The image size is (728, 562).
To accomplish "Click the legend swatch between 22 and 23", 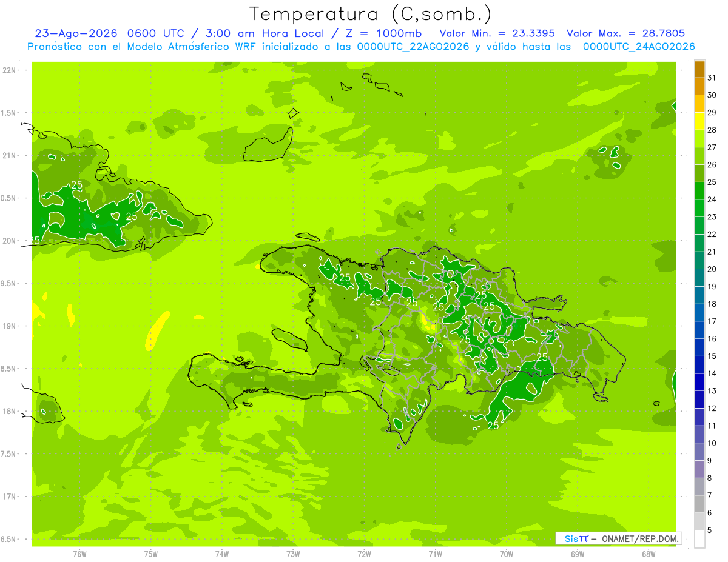I will tap(699, 226).
